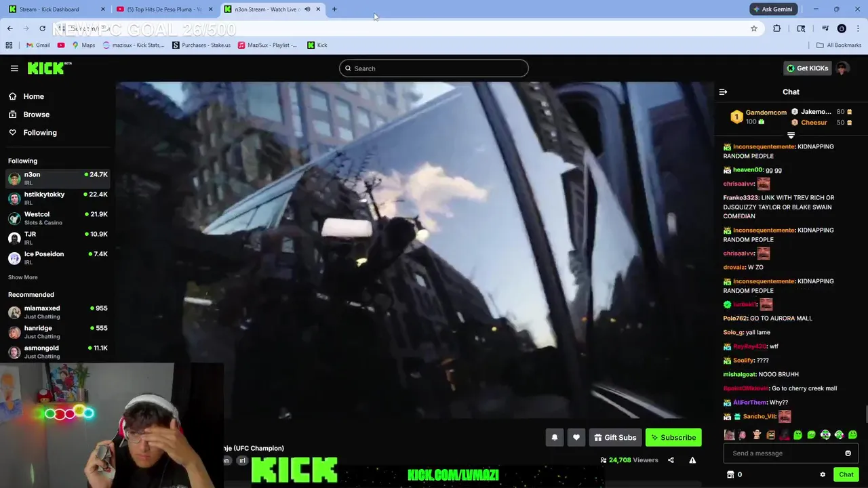Viewport: 868px width, 488px height.
Task: Open Ice Poseidon channel in sidebar
Action: tap(58, 258)
